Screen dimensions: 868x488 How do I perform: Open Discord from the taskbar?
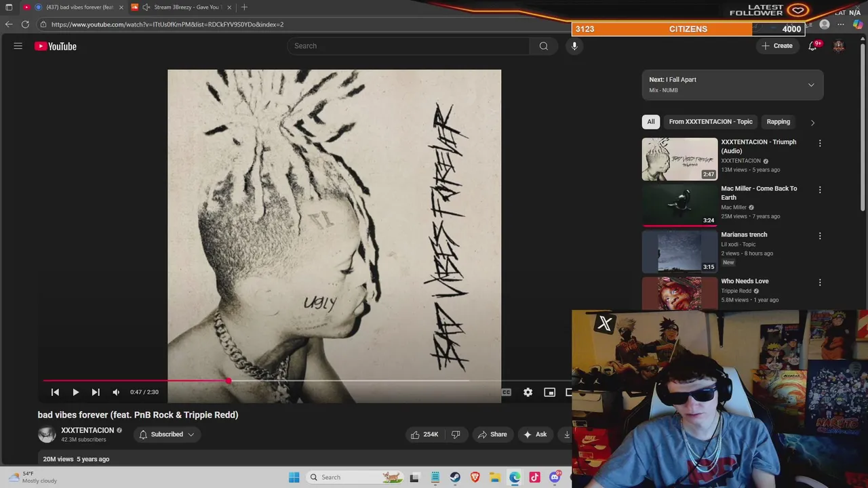point(555,477)
